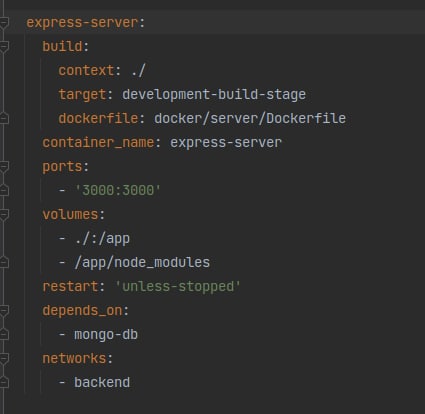Viewport: 425px width, 414px height.
Task: Click the ./ value of context
Action: pyautogui.click(x=138, y=70)
